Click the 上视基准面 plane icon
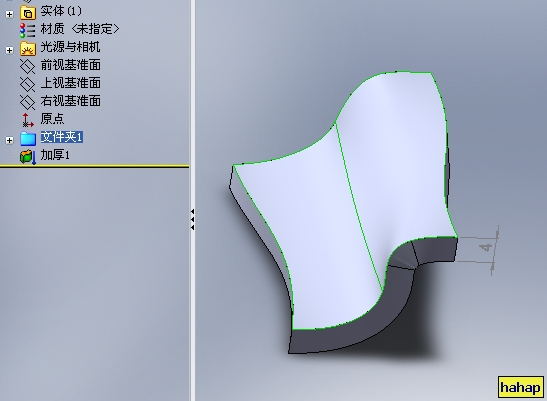This screenshot has width=547, height=401. point(28,84)
